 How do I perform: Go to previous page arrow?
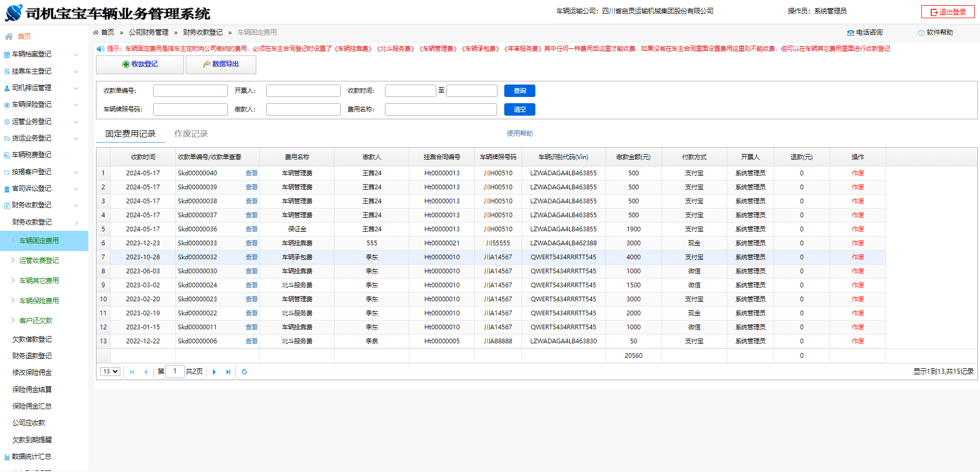pyautogui.click(x=146, y=372)
